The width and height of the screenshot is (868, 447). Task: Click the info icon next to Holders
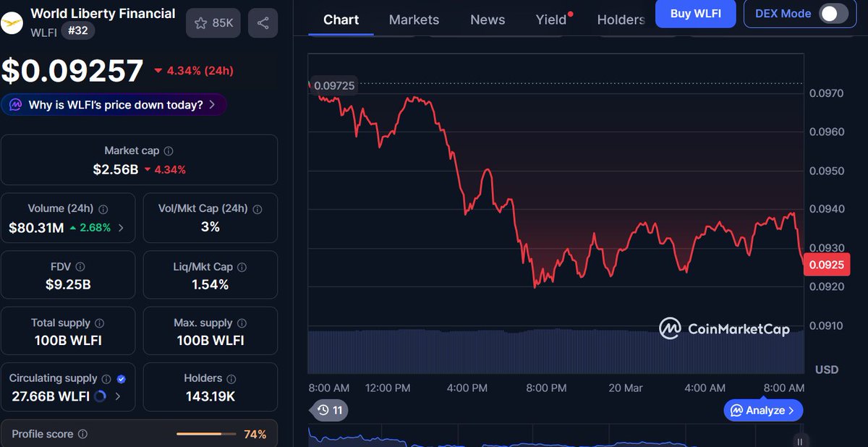(231, 378)
